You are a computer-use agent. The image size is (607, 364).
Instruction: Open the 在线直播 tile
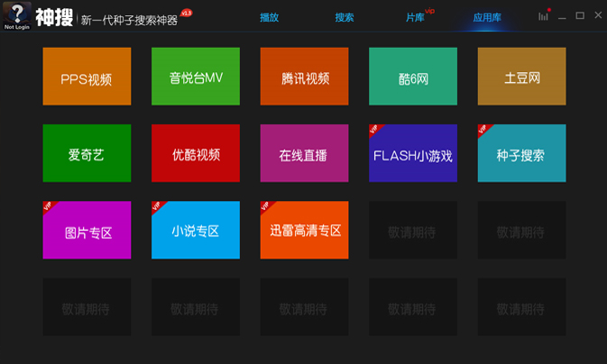(x=304, y=153)
